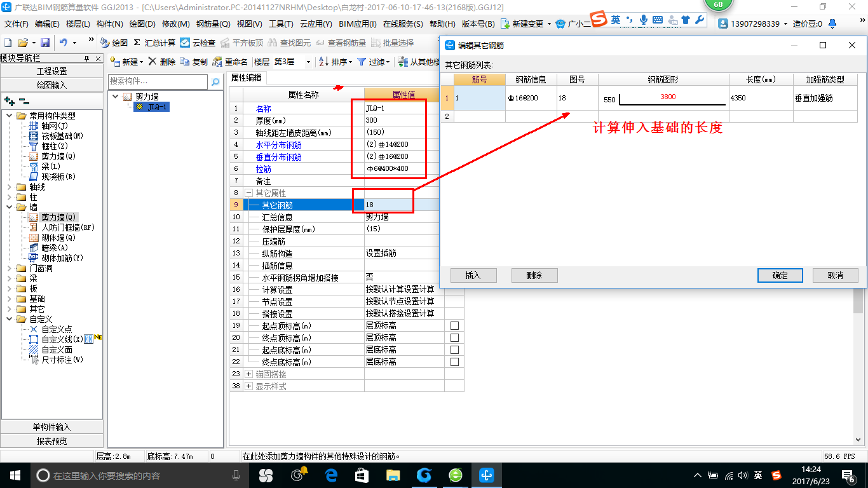Open the 报表预览 section
This screenshot has height=488, width=868.
tap(51, 441)
